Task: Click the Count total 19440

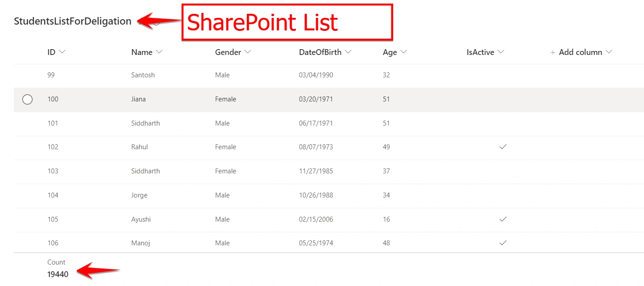Action: tap(58, 274)
